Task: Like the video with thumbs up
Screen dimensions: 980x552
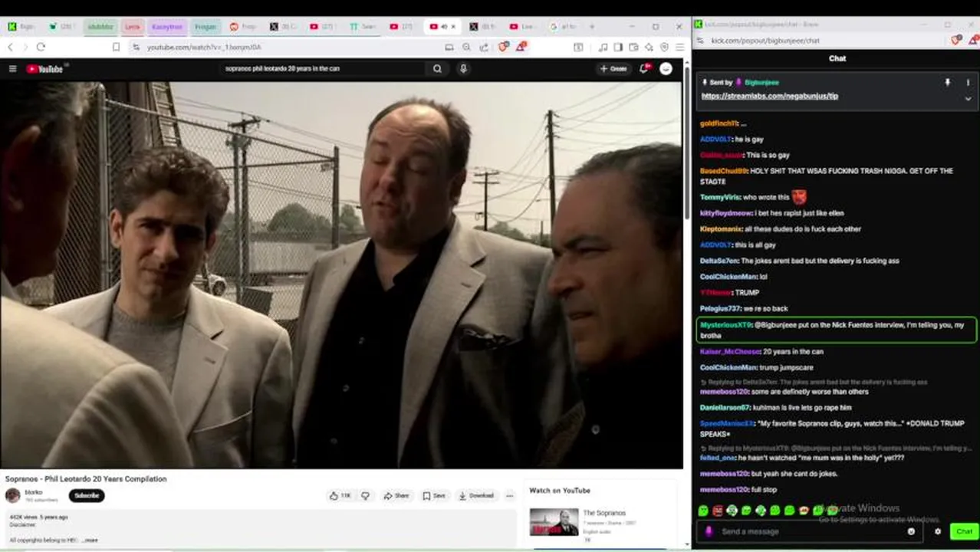Action: pyautogui.click(x=340, y=495)
